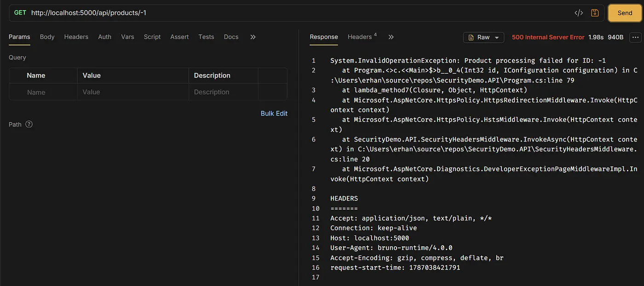Open Bulk Edit for query params
This screenshot has width=644, height=286.
tap(274, 113)
